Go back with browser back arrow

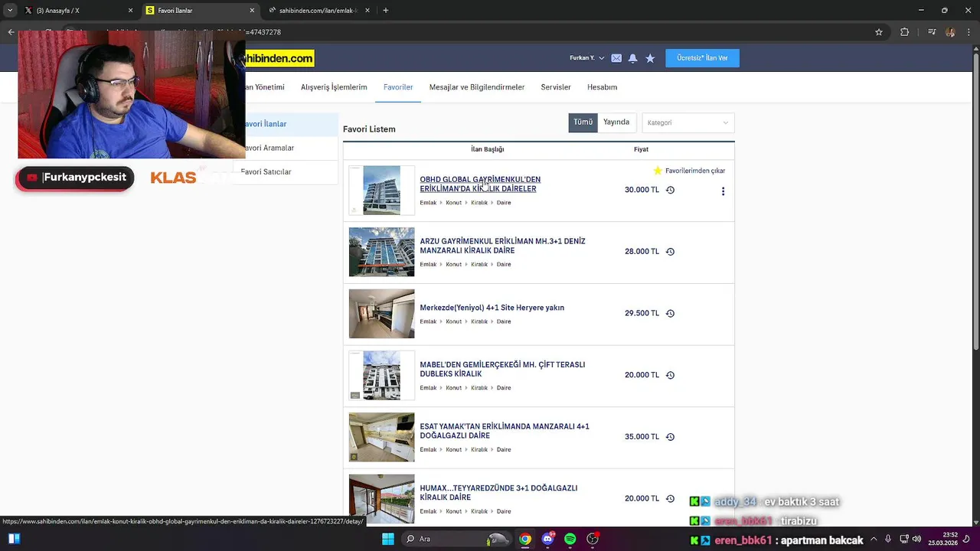(x=11, y=32)
